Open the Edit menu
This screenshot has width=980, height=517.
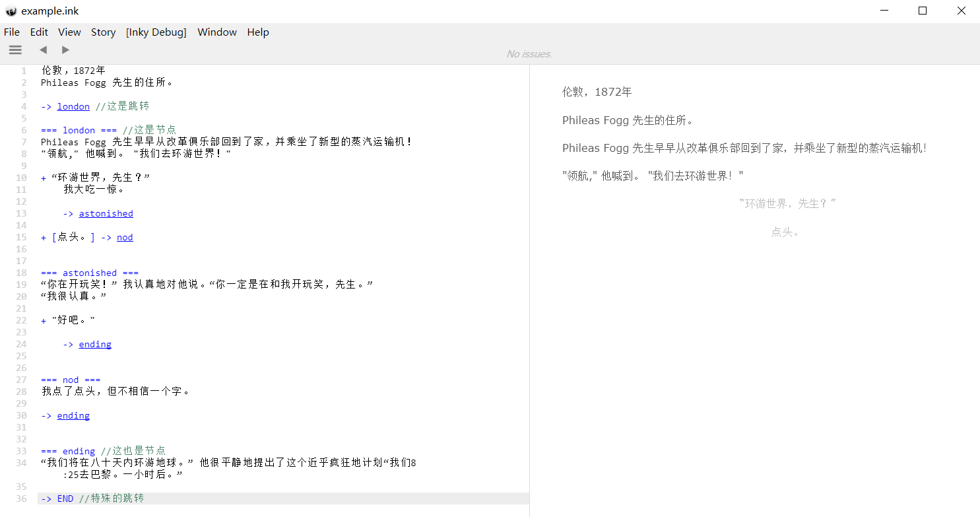click(x=39, y=32)
